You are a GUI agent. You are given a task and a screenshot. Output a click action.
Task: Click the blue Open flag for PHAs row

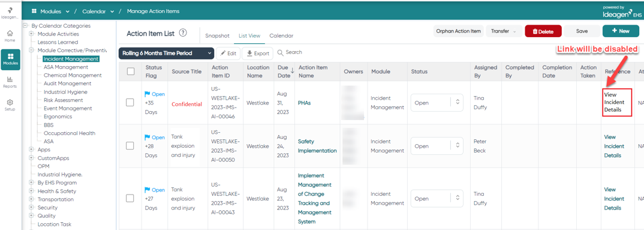(x=155, y=94)
